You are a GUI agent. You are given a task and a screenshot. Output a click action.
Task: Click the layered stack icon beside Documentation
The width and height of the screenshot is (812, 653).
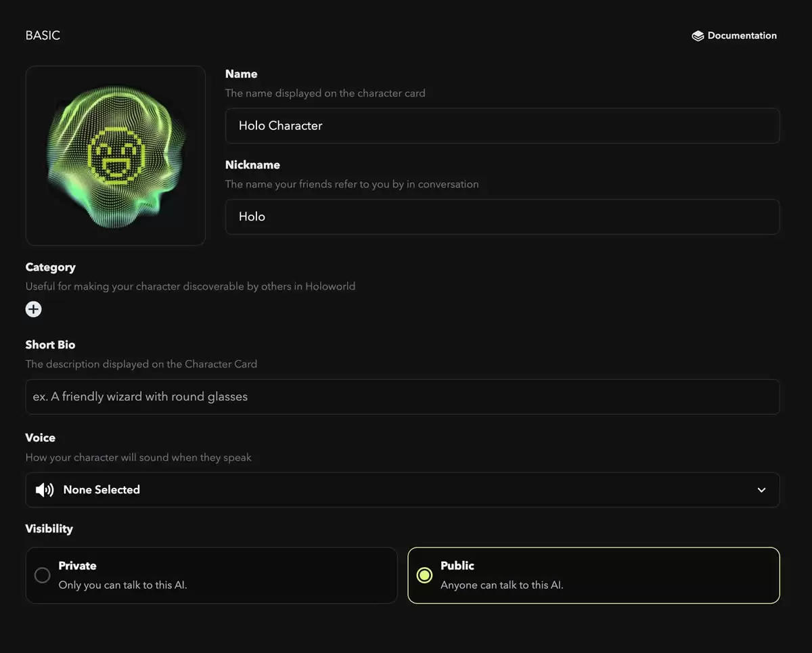point(698,35)
